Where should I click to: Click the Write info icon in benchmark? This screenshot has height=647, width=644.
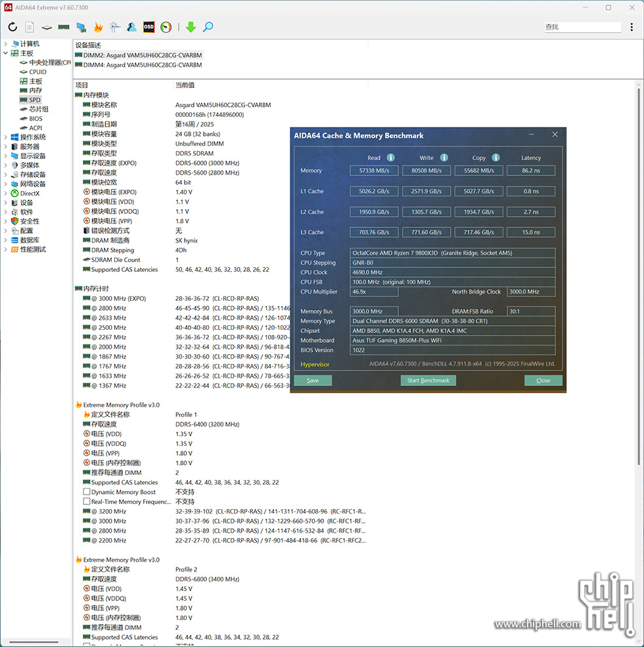click(444, 158)
